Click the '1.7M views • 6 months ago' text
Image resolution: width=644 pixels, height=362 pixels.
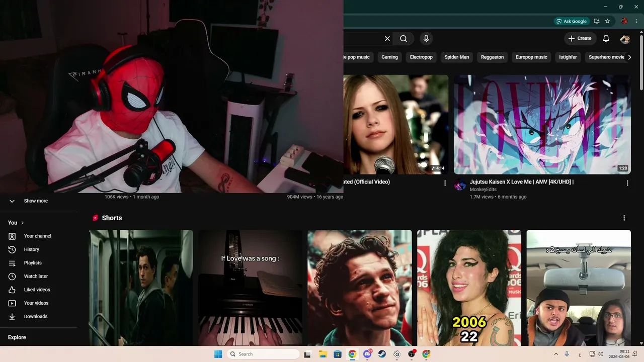click(498, 197)
